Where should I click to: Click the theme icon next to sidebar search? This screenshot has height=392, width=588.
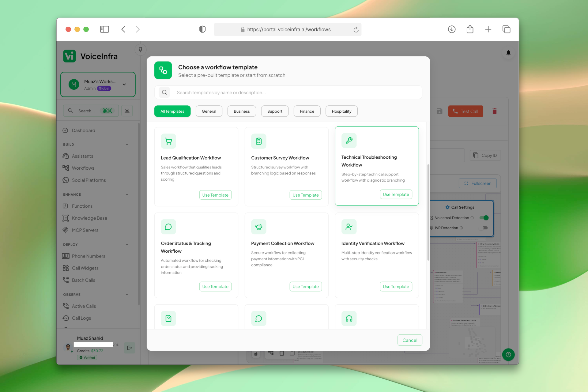tap(127, 111)
